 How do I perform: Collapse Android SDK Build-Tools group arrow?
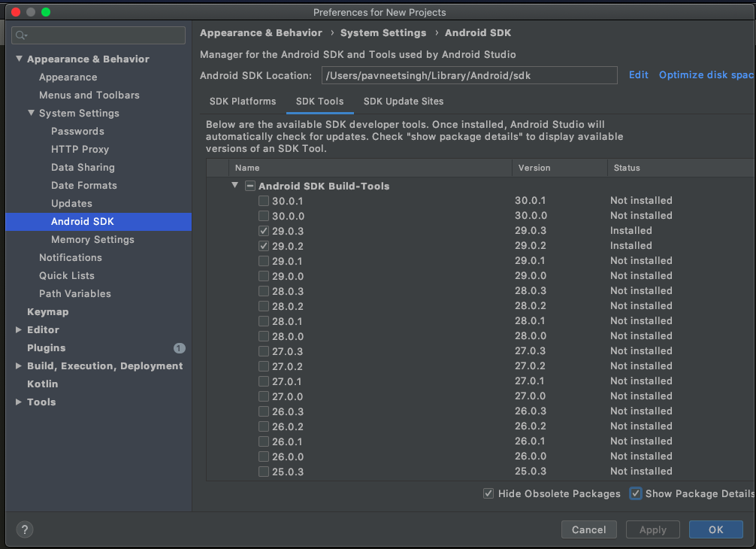click(234, 185)
